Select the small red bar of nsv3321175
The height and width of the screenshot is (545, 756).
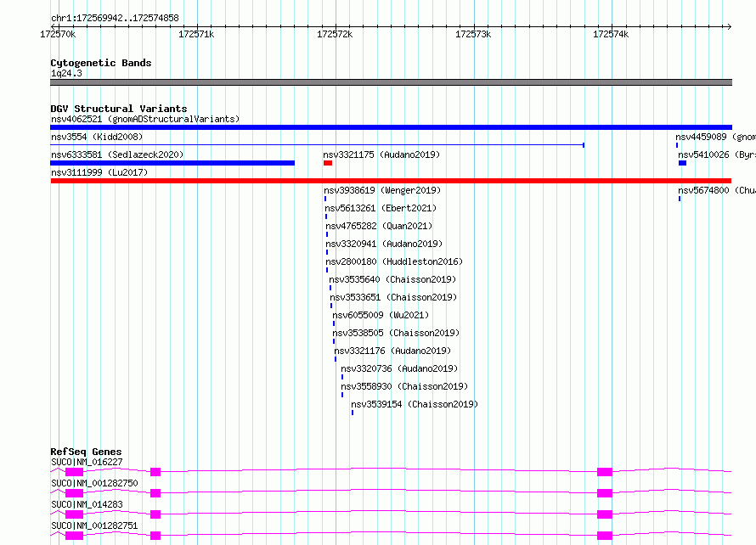[328, 163]
